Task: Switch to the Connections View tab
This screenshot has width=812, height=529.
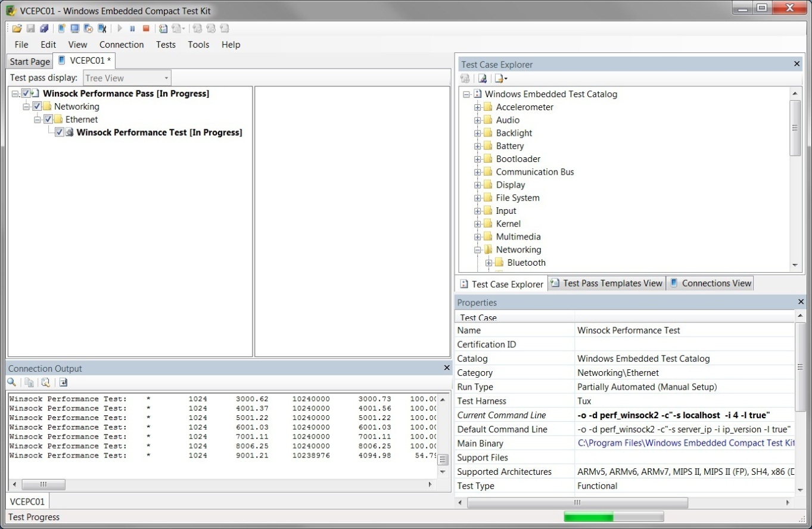Action: [710, 284]
